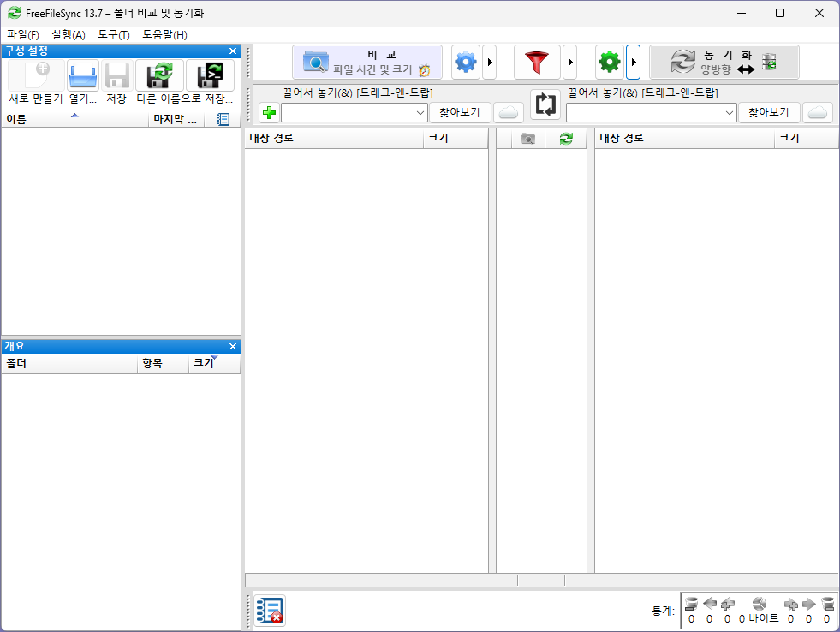The width and height of the screenshot is (840, 632).
Task: Click the data volume 바이트 statistics icon
Action: [760, 604]
